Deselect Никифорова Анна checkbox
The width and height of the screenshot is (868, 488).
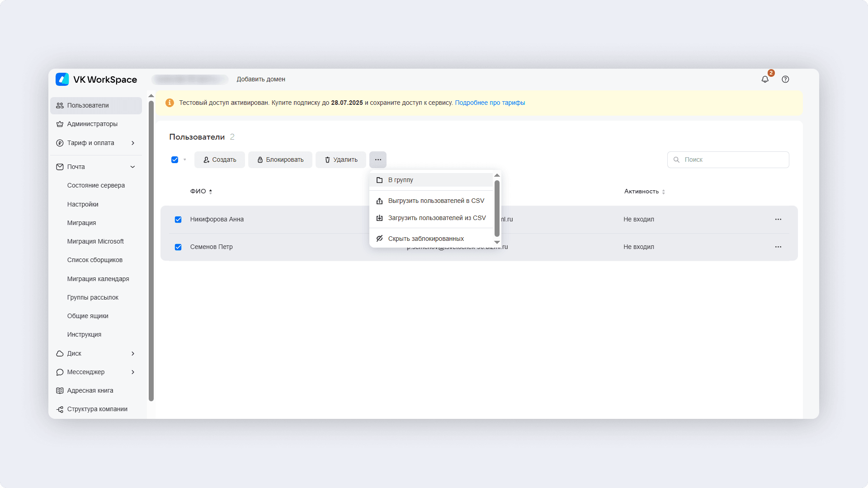178,220
